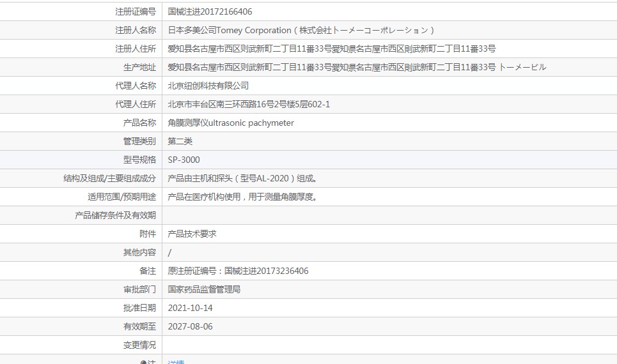Click the 其他内容 label

139,252
